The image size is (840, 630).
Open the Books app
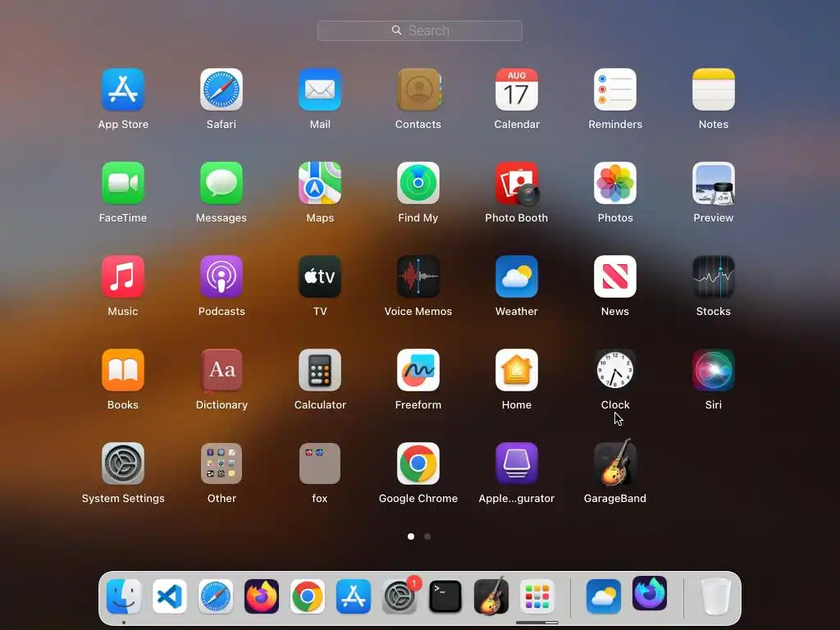pyautogui.click(x=123, y=370)
